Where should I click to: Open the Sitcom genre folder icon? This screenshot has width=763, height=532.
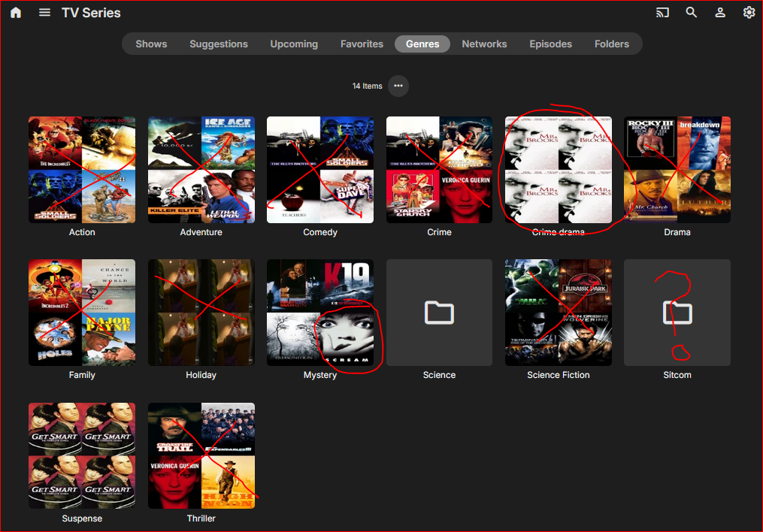pos(677,312)
